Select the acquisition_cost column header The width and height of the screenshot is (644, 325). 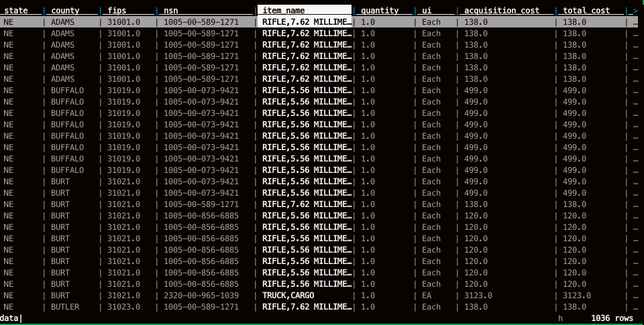(x=502, y=10)
